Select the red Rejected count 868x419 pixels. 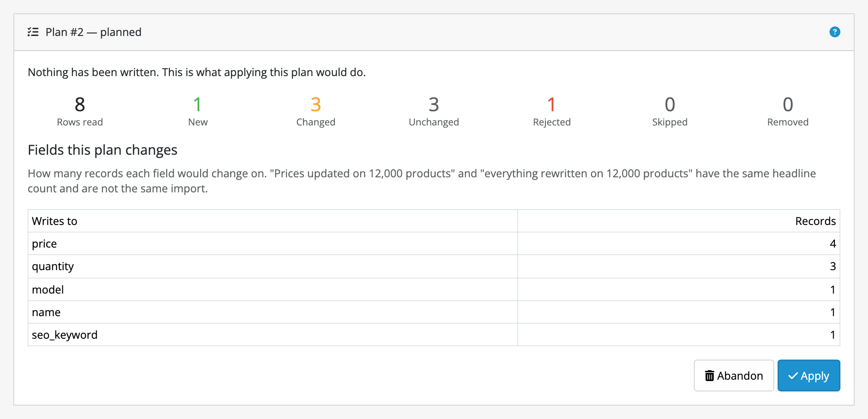click(552, 105)
